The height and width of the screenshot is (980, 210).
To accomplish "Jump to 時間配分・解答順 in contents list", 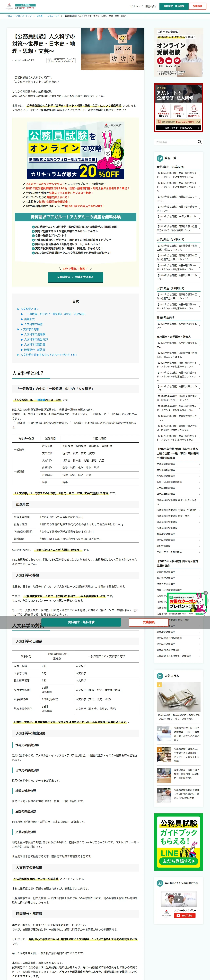I will (x=35, y=350).
